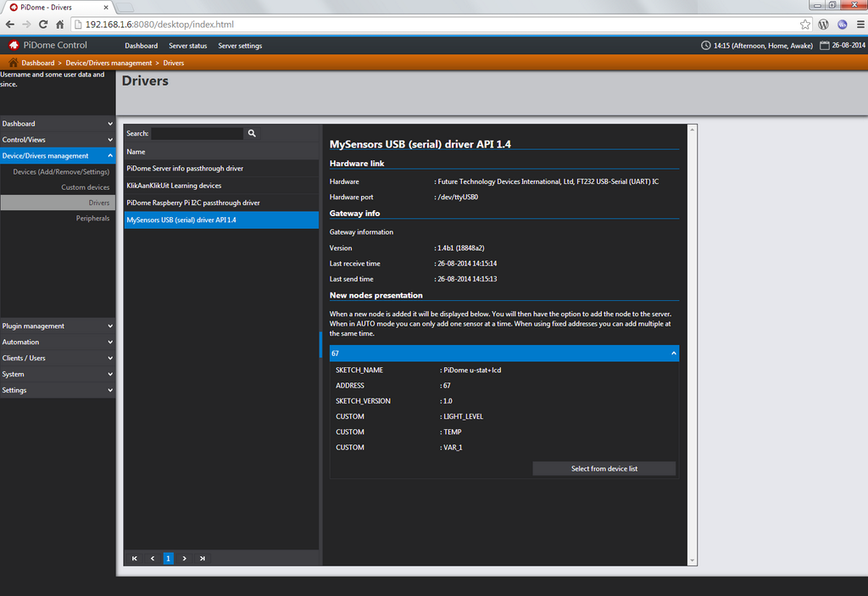Click the 14:15 (Afternoon, Home, Awake) status
868x596 pixels.
(x=763, y=46)
